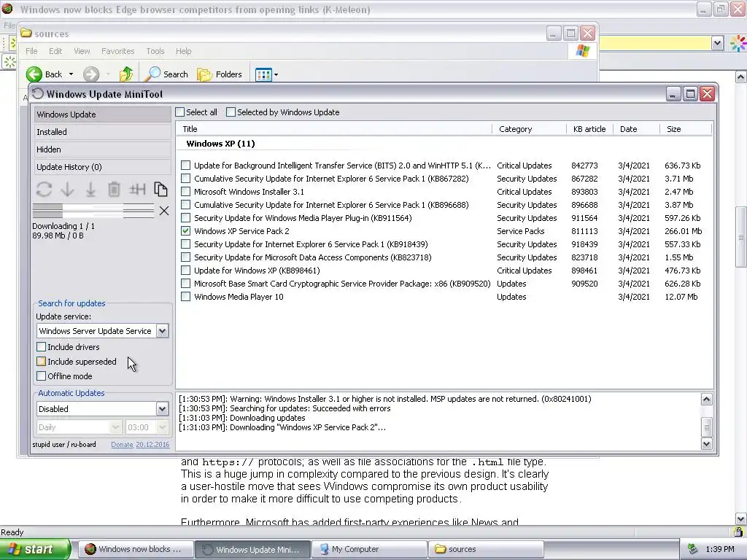The width and height of the screenshot is (747, 560).
Task: Sort the list by Title column
Action: point(334,129)
